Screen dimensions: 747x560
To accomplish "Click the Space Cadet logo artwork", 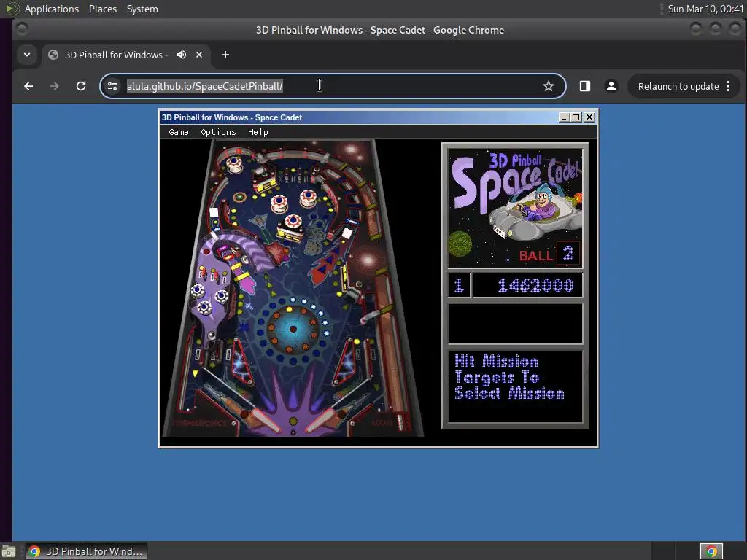I will pos(515,208).
